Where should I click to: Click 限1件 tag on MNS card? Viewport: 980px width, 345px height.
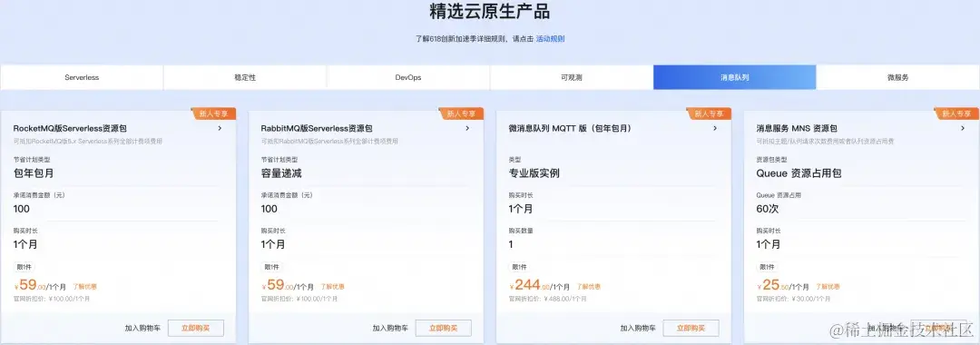766,267
